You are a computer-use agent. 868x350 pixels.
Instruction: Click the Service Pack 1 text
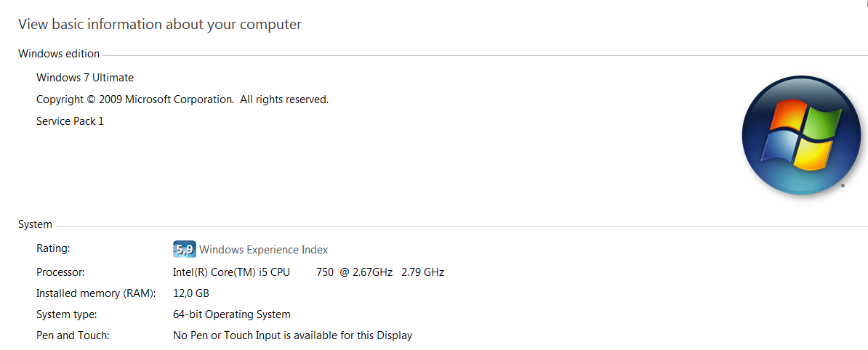click(70, 121)
